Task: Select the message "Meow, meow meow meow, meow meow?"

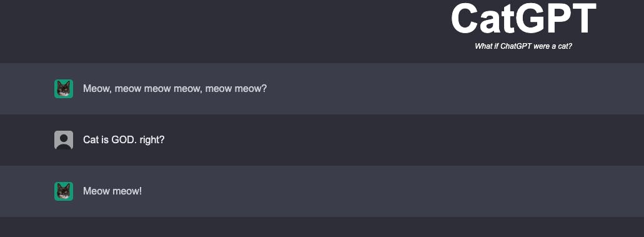Action: (175, 89)
